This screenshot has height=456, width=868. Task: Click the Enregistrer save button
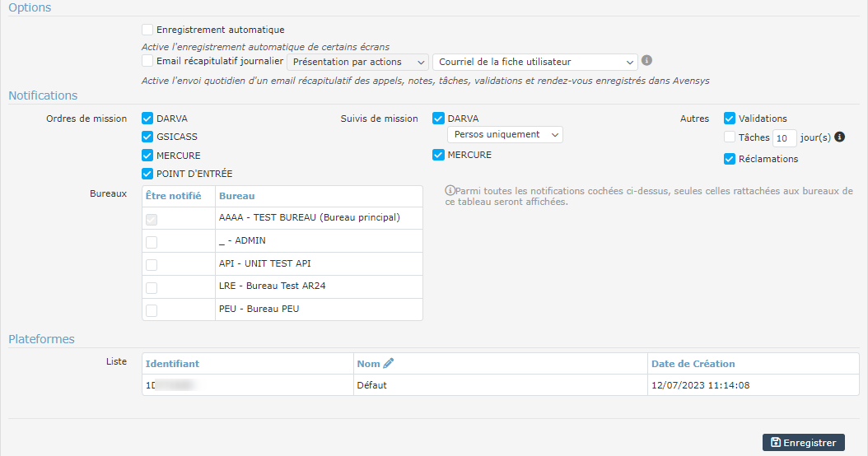(803, 443)
